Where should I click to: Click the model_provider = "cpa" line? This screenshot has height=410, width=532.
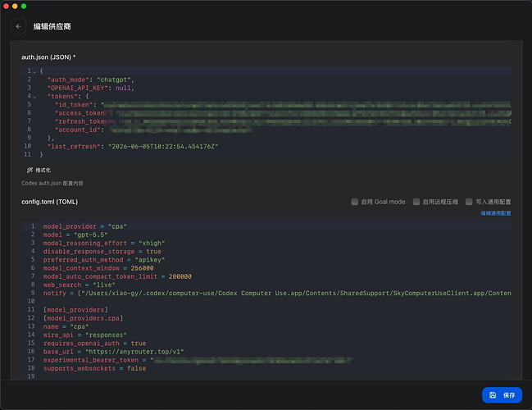tap(84, 226)
